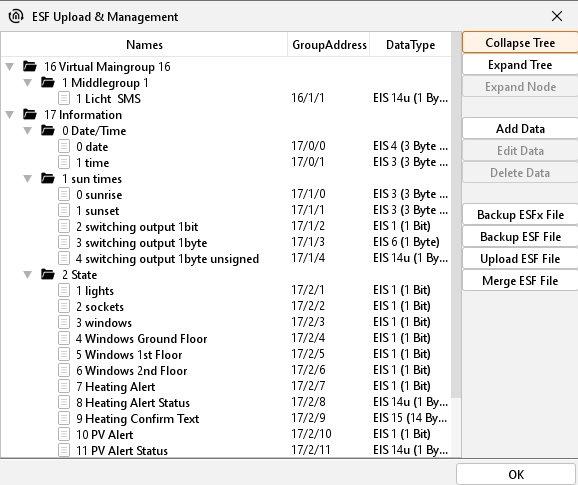Click the document icon beside 0 sunrise
578x485 pixels.
(x=64, y=195)
